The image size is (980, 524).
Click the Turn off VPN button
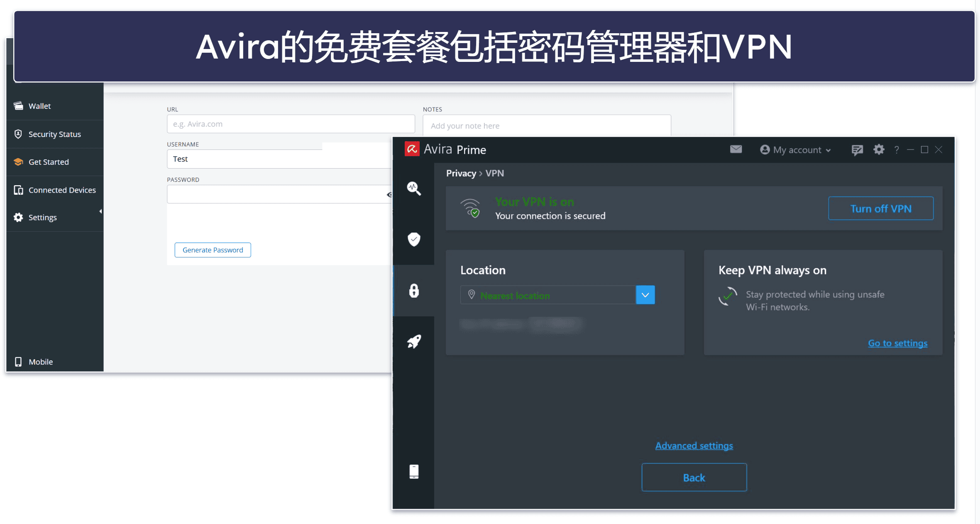click(880, 208)
